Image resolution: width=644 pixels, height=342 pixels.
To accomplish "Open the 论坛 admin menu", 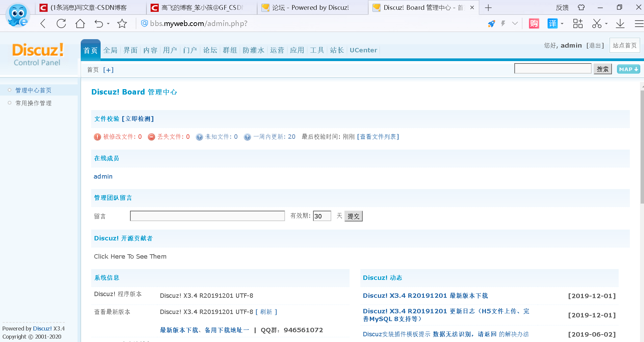I will [210, 50].
